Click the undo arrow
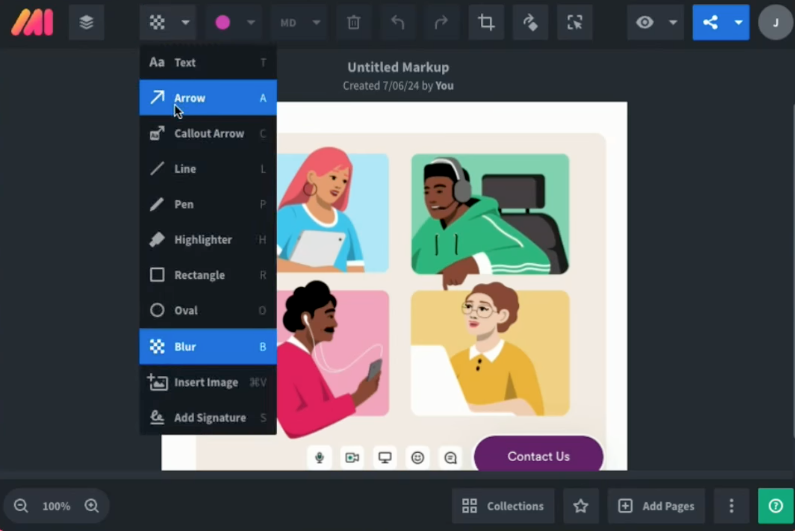 [x=398, y=22]
